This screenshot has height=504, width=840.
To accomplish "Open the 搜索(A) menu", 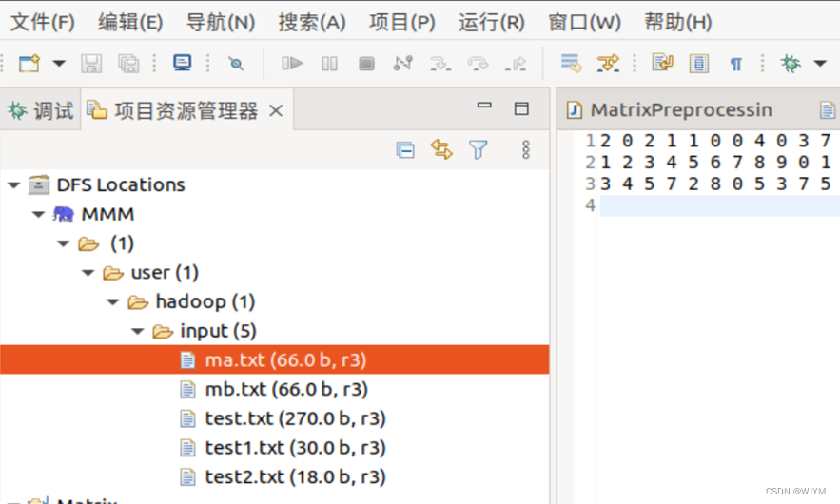I will pos(312,23).
